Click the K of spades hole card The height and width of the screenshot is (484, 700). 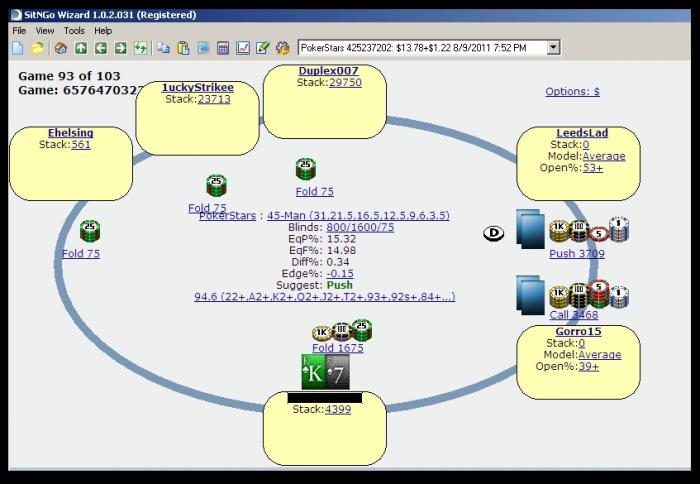pos(314,372)
